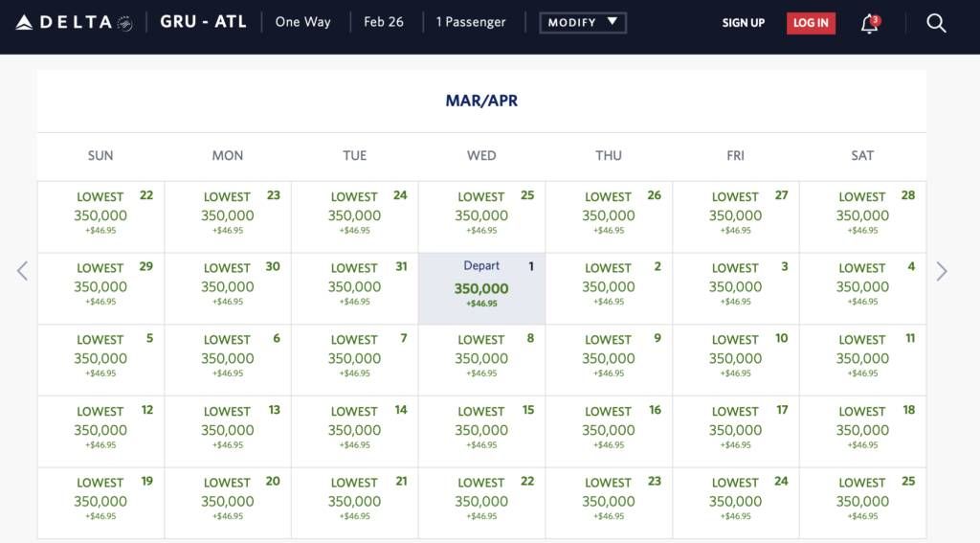Choose Saturday March 28 fare

862,216
